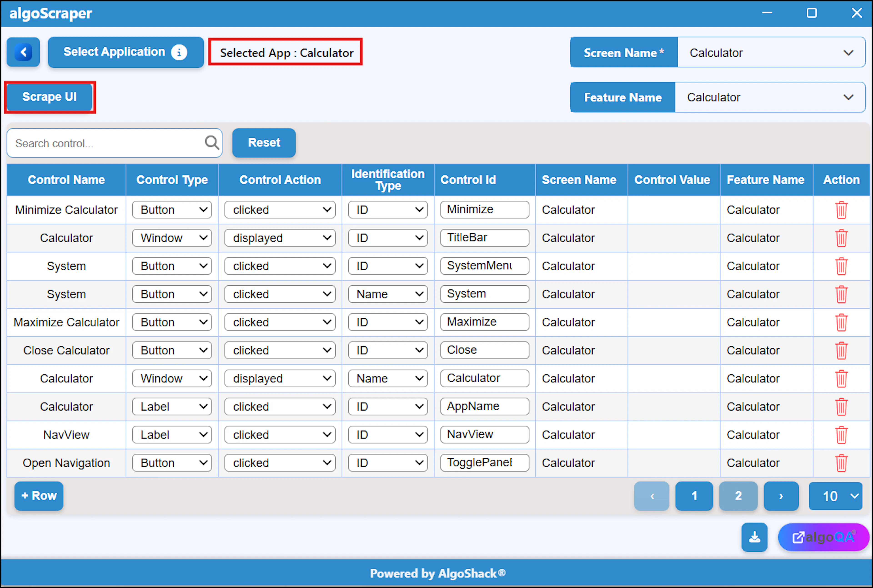
Task: Click the Control Id field containing Maximize
Action: point(485,322)
